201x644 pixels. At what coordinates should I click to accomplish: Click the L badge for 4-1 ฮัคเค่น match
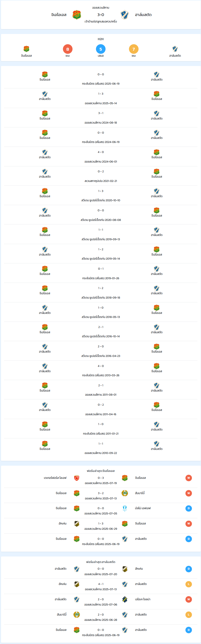pos(189,584)
